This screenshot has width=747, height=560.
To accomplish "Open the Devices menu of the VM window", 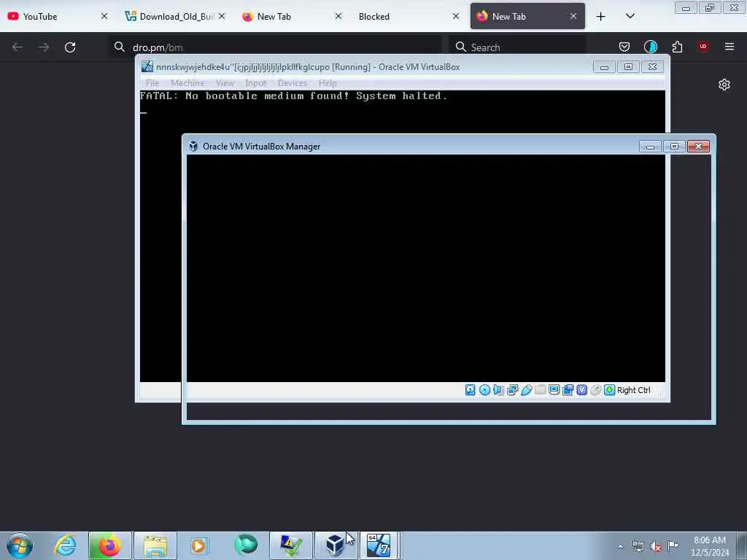I will 292,83.
